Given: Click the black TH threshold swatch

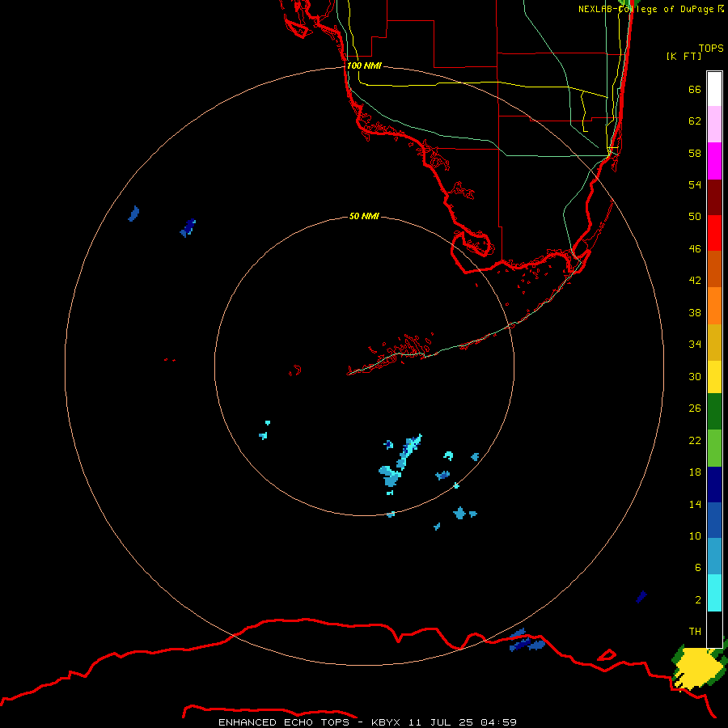Looking at the screenshot, I should [x=714, y=629].
